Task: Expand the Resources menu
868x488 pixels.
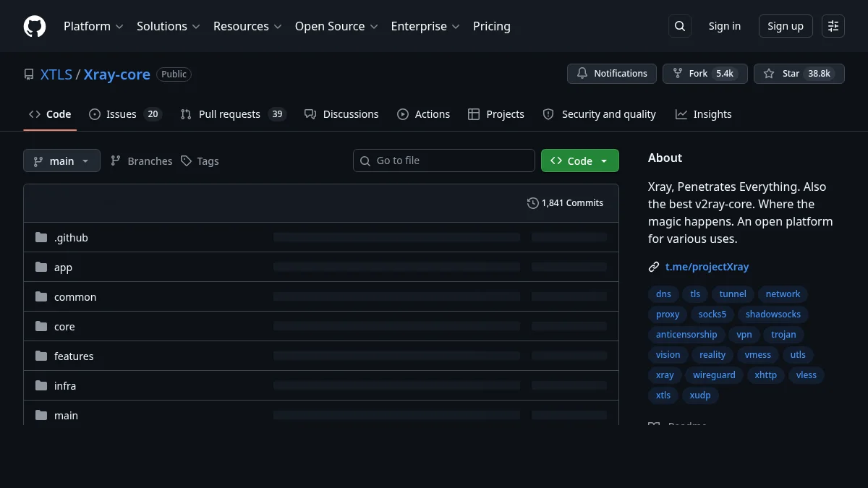Action: tap(247, 26)
